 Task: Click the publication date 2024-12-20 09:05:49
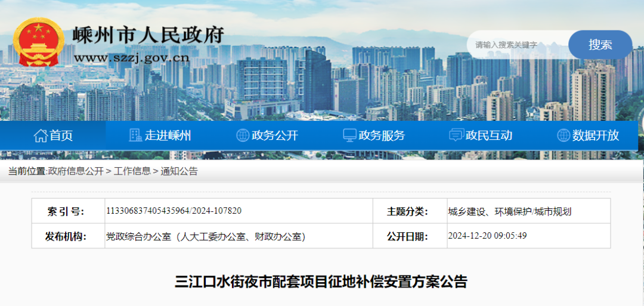(487, 236)
